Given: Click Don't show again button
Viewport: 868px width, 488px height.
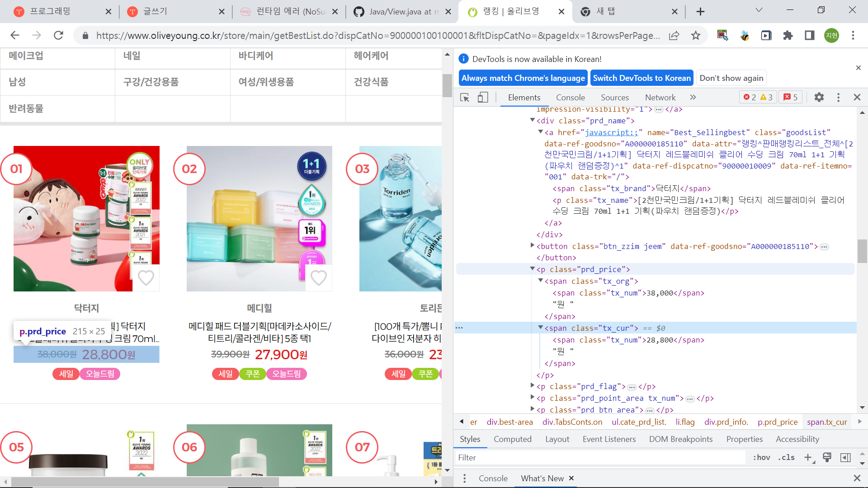Looking at the screenshot, I should tap(731, 78).
